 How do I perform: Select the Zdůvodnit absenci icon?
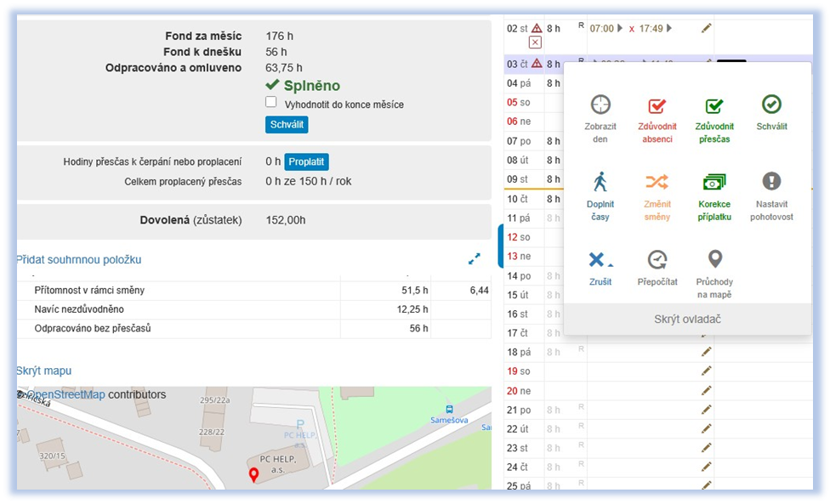(x=657, y=105)
